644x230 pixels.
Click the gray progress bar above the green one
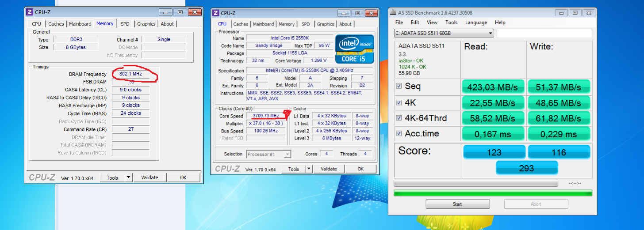pyautogui.click(x=476, y=183)
